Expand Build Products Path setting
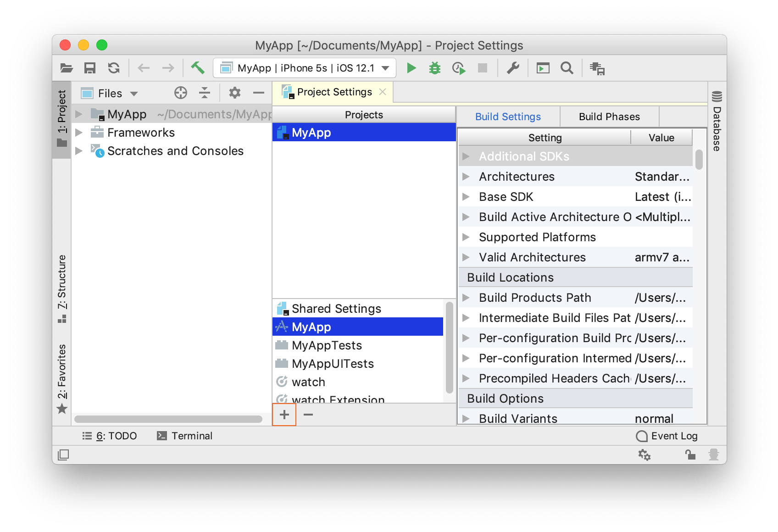 click(x=466, y=298)
